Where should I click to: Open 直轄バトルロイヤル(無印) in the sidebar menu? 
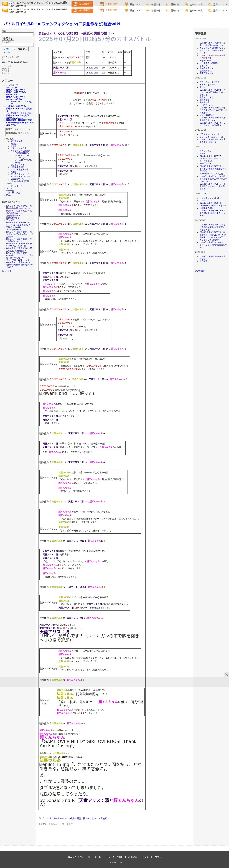tap(17, 116)
